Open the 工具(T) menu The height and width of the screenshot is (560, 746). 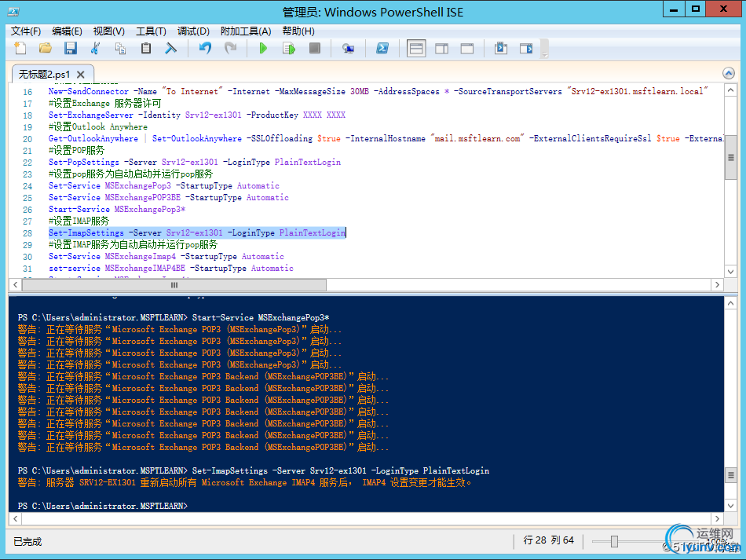tap(151, 31)
